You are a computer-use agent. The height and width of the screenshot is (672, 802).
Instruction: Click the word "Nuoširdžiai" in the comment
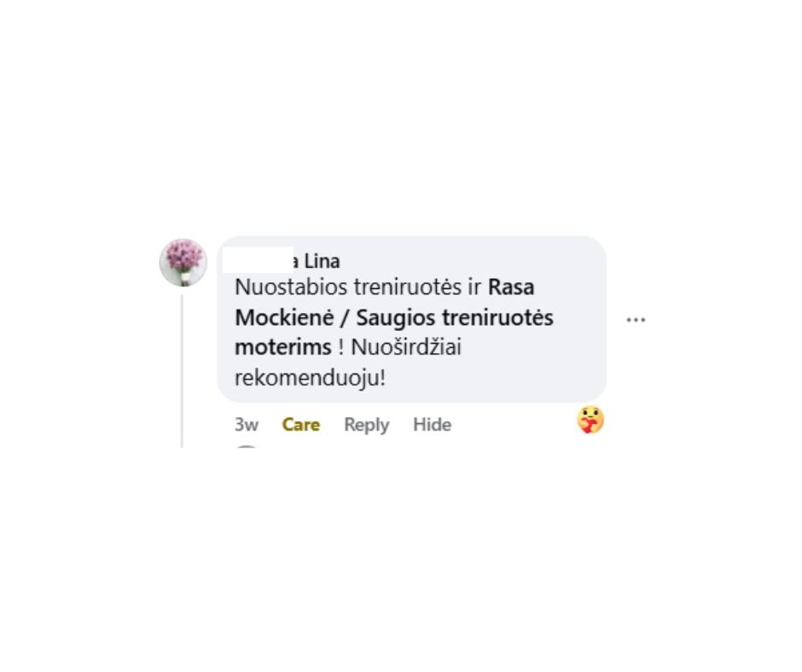pyautogui.click(x=406, y=348)
